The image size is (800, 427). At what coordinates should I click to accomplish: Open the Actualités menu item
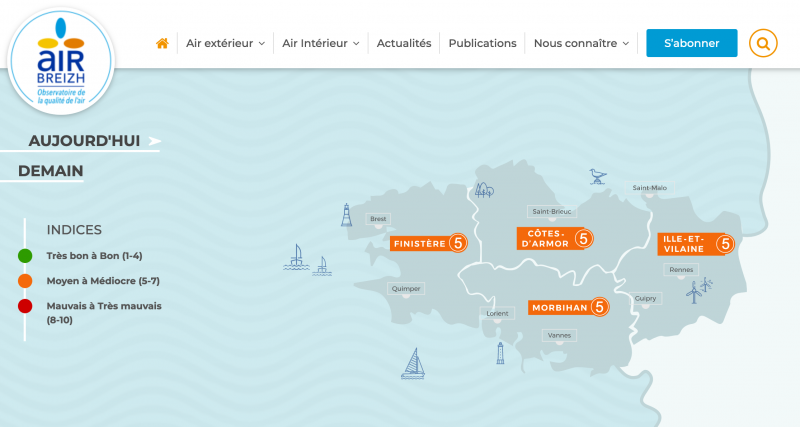404,43
